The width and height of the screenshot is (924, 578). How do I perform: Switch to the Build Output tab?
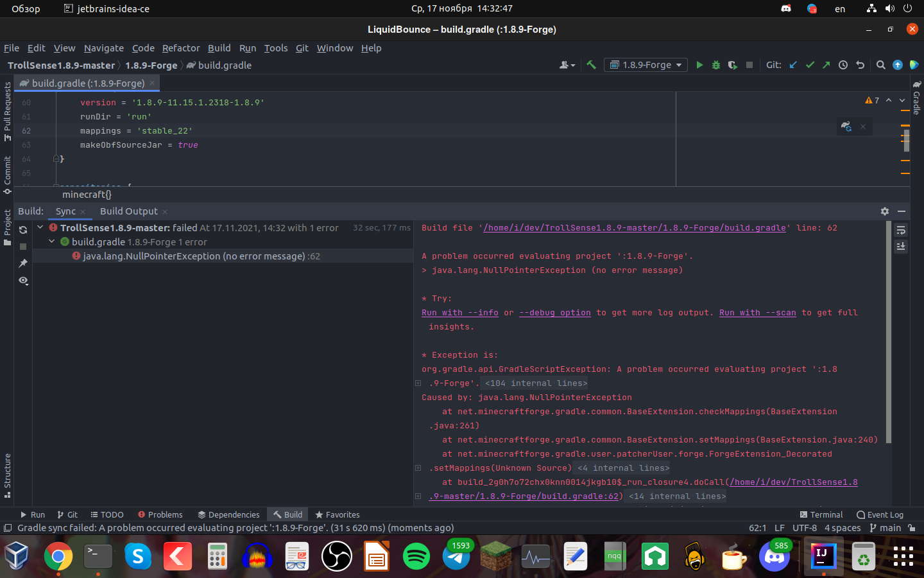pos(128,211)
